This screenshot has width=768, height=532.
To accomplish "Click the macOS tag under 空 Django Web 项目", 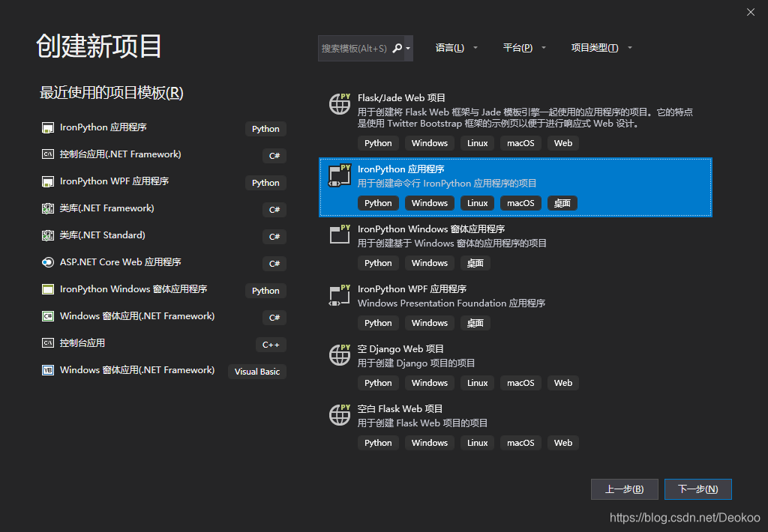I will (x=520, y=383).
